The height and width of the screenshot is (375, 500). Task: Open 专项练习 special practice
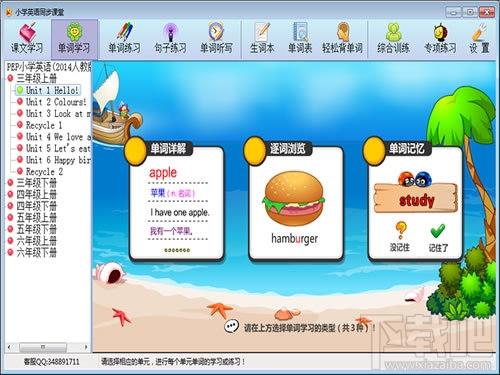point(440,38)
